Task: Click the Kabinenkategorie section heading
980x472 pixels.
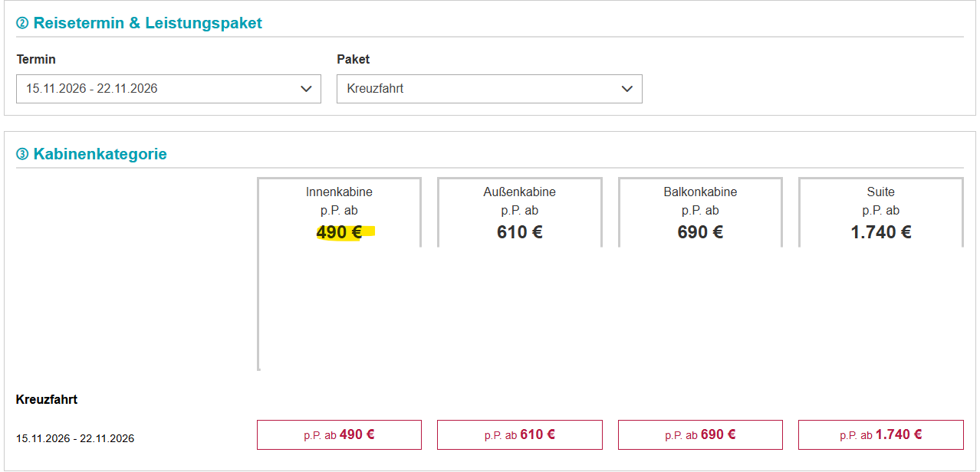Action: point(100,154)
